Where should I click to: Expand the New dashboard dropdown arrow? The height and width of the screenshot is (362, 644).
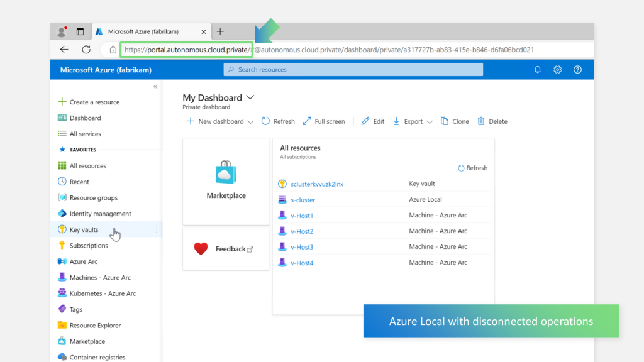tap(250, 122)
